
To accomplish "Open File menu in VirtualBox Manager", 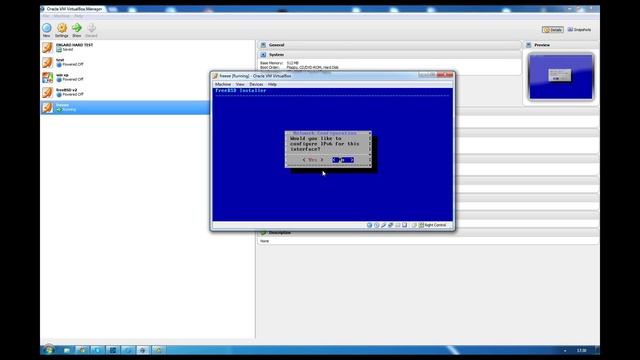I will (46, 16).
